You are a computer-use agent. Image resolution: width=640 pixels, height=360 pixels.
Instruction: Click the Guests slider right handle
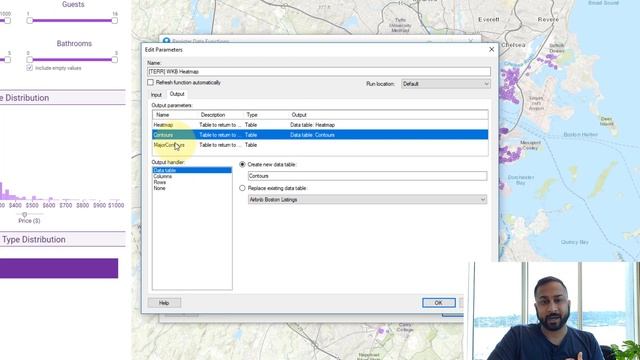pyautogui.click(x=115, y=20)
